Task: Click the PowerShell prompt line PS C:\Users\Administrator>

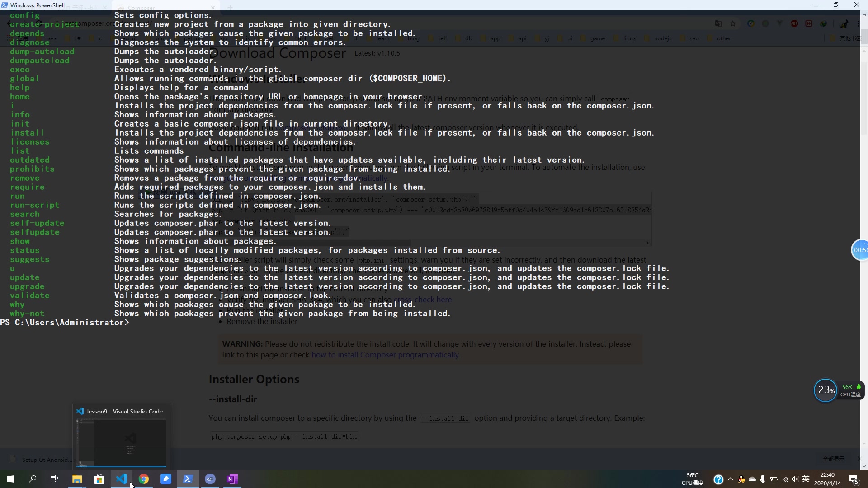Action: (65, 323)
